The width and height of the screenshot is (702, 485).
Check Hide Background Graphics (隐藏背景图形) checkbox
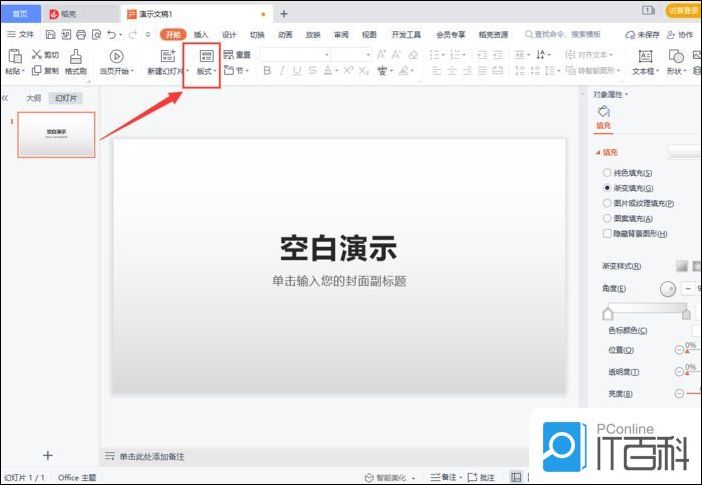(x=607, y=233)
